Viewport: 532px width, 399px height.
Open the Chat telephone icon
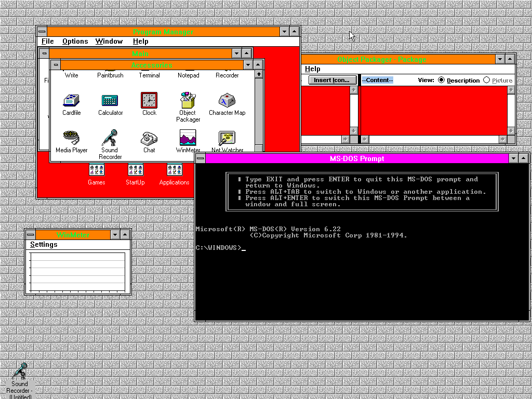(149, 138)
